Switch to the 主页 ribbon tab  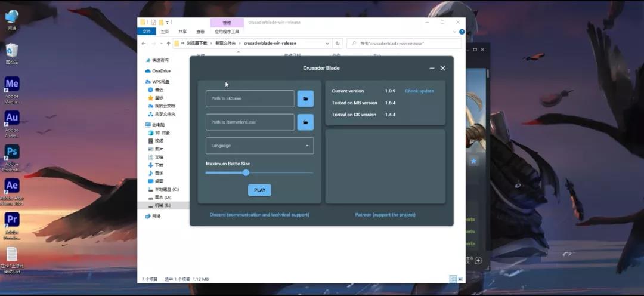tap(165, 31)
